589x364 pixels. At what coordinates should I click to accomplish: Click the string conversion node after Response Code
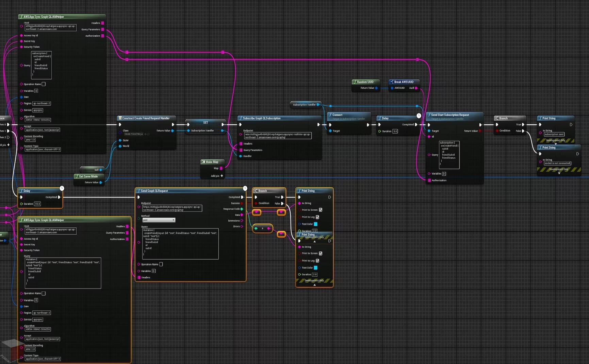pyautogui.click(x=262, y=228)
